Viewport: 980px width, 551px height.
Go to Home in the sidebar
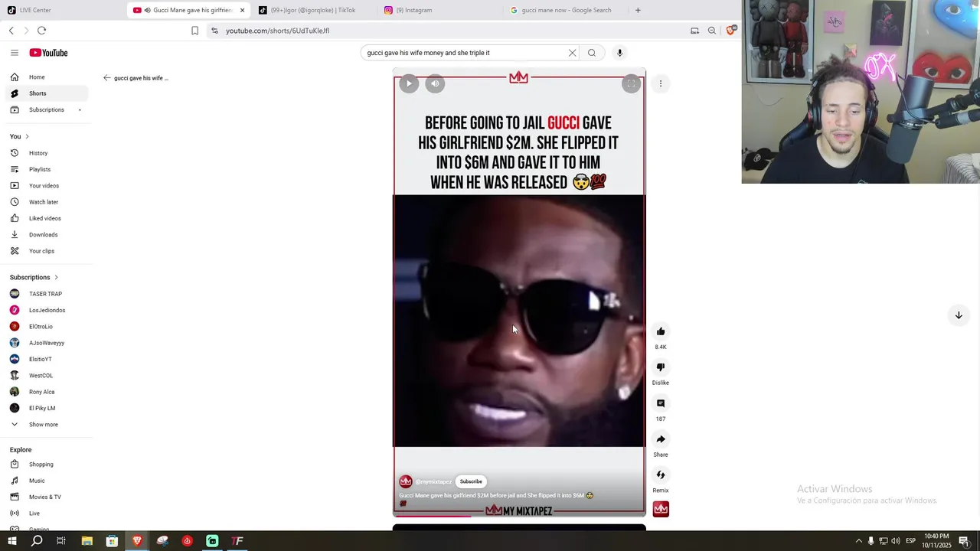47,77
